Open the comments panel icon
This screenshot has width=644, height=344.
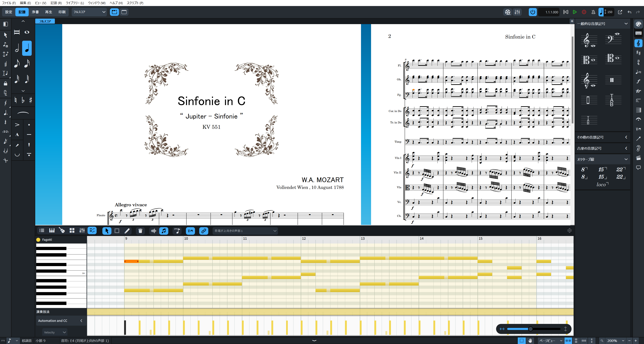click(x=638, y=167)
